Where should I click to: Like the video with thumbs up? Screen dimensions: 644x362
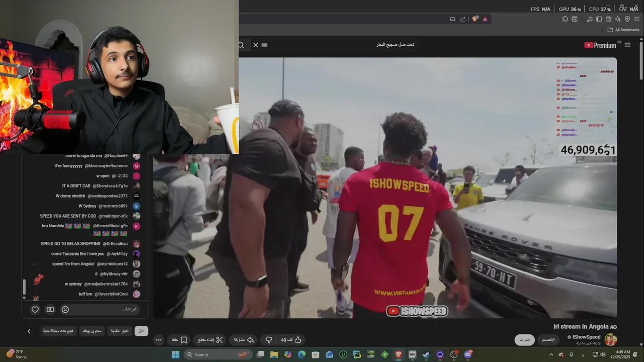(291, 340)
